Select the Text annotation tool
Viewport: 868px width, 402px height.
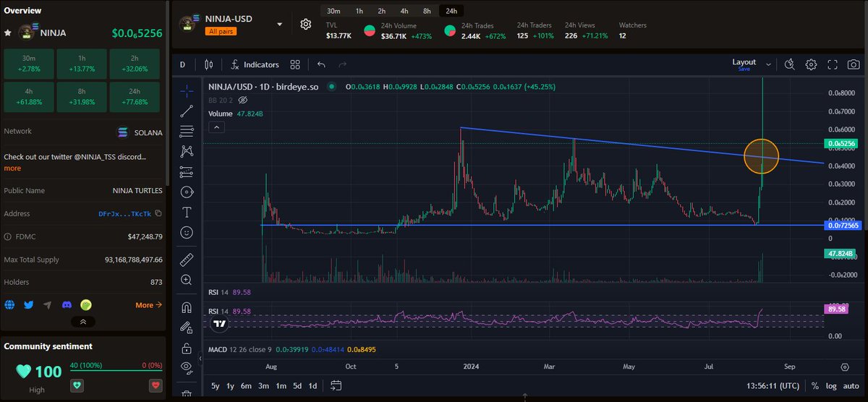(187, 212)
